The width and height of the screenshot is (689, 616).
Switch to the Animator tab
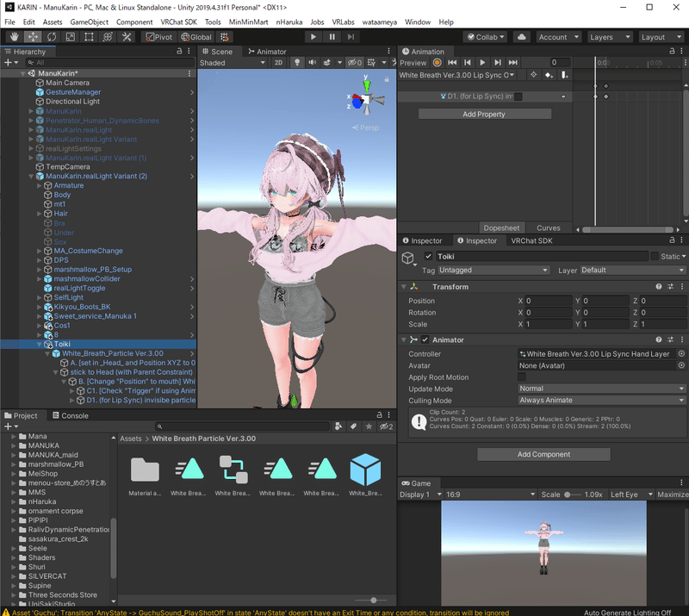coord(267,52)
